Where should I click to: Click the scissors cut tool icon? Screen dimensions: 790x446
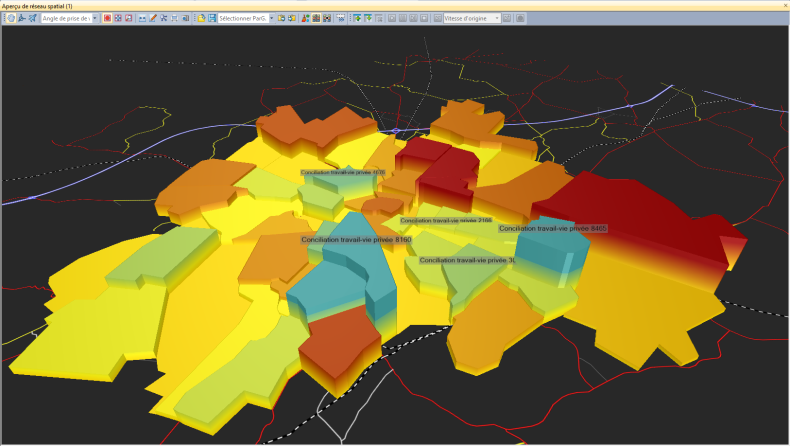[x=163, y=18]
